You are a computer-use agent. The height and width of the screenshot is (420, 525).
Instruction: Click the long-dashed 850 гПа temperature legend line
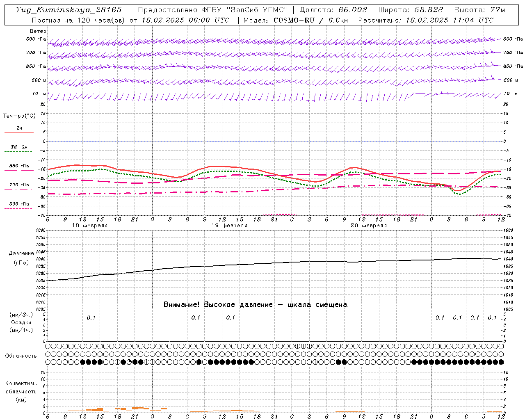coord(19,170)
